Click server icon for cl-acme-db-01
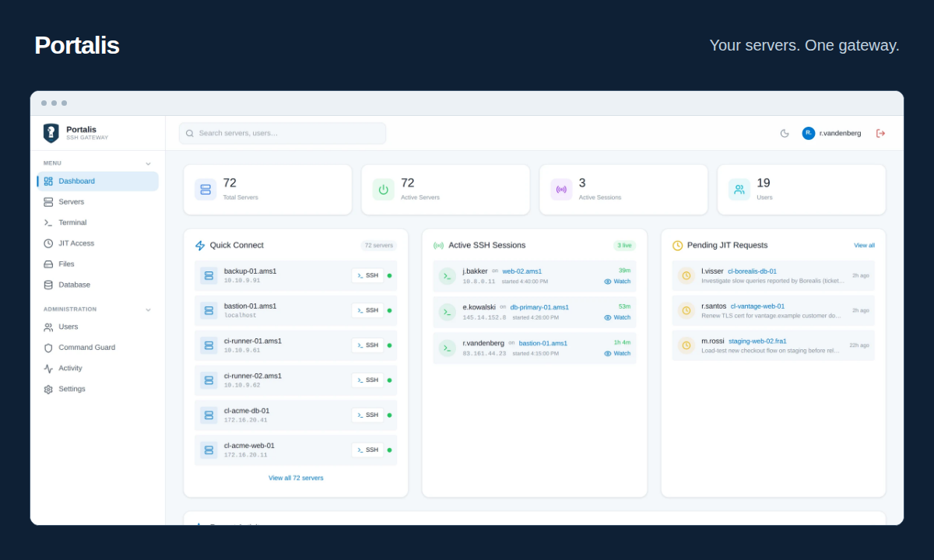 click(209, 415)
